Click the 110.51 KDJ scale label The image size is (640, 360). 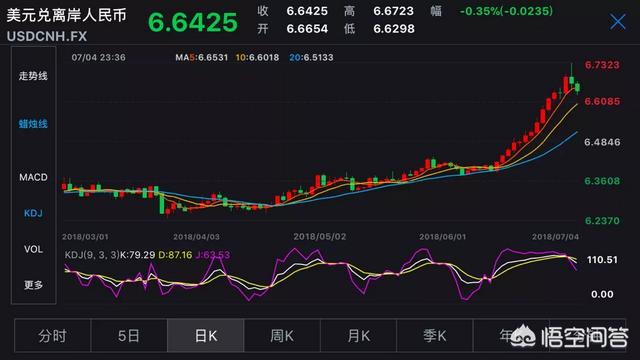(x=602, y=260)
